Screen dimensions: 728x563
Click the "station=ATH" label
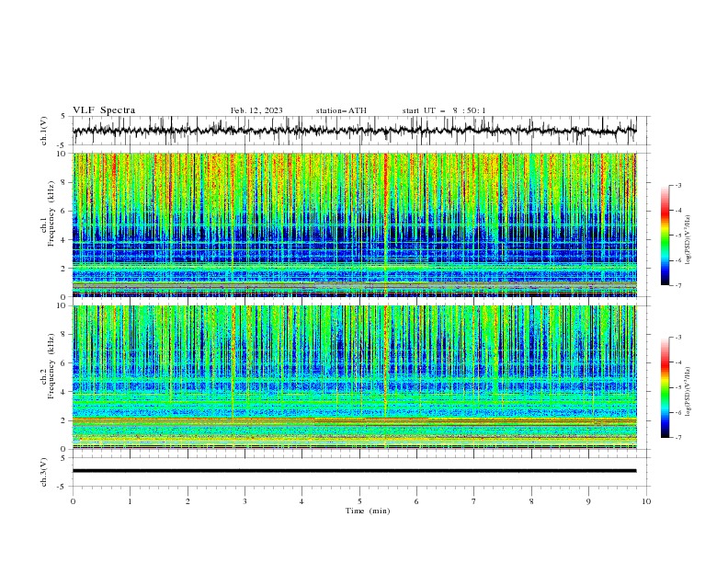pos(341,110)
